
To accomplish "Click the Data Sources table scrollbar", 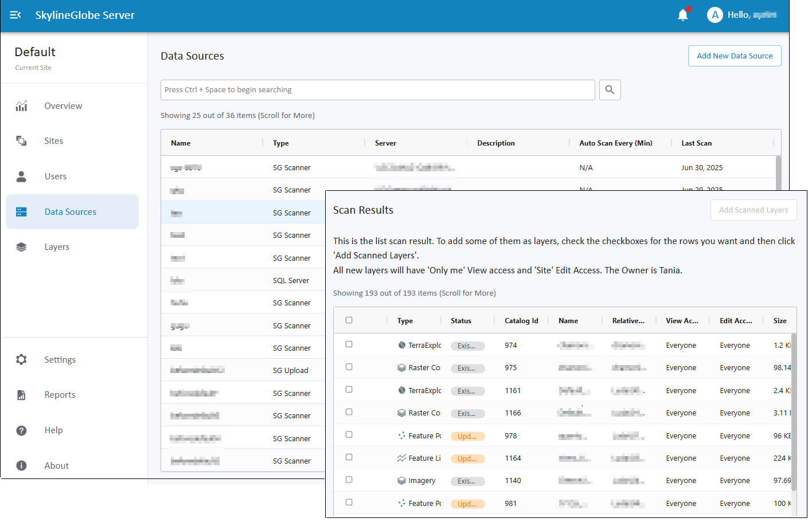I will [x=778, y=173].
